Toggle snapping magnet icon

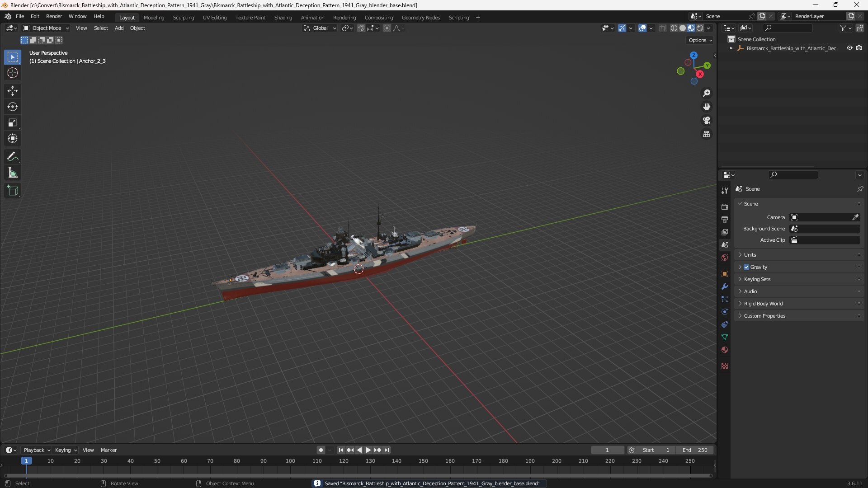tap(361, 28)
